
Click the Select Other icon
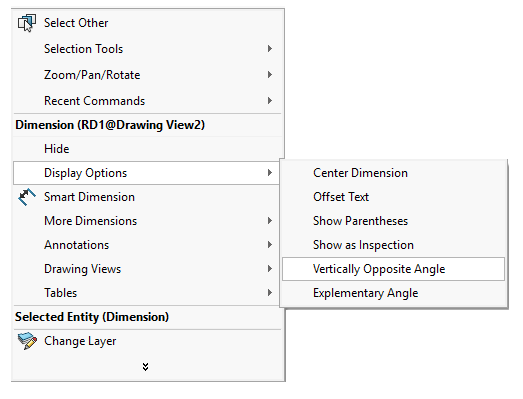pos(27,23)
